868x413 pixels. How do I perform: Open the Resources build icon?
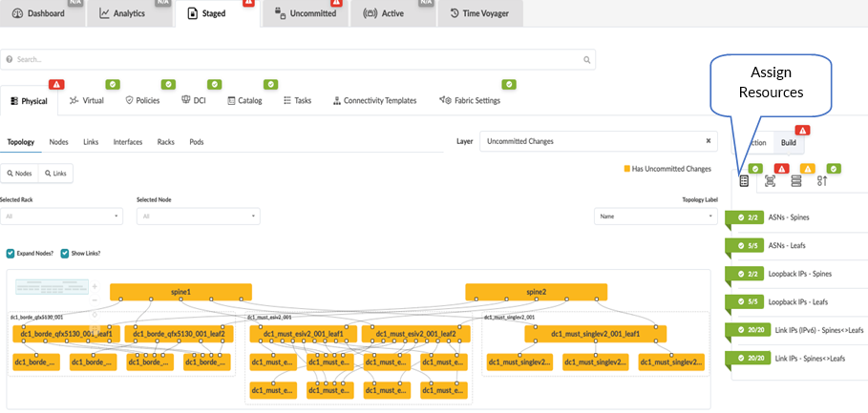(x=744, y=181)
